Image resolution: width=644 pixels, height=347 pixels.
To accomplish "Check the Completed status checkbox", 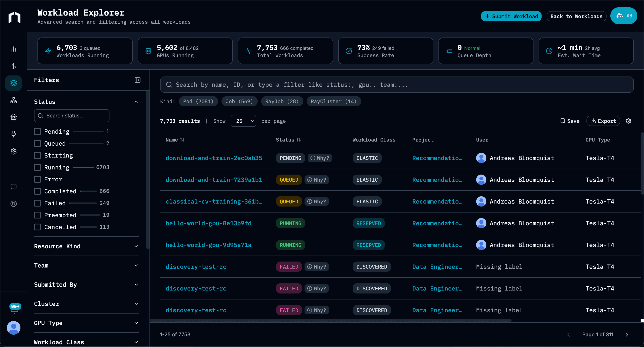I will click(x=38, y=191).
